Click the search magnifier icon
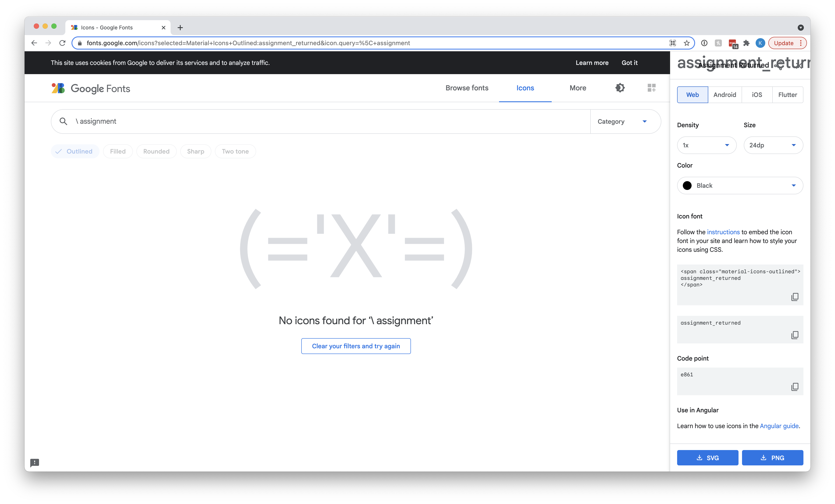The width and height of the screenshot is (835, 504). click(x=63, y=121)
